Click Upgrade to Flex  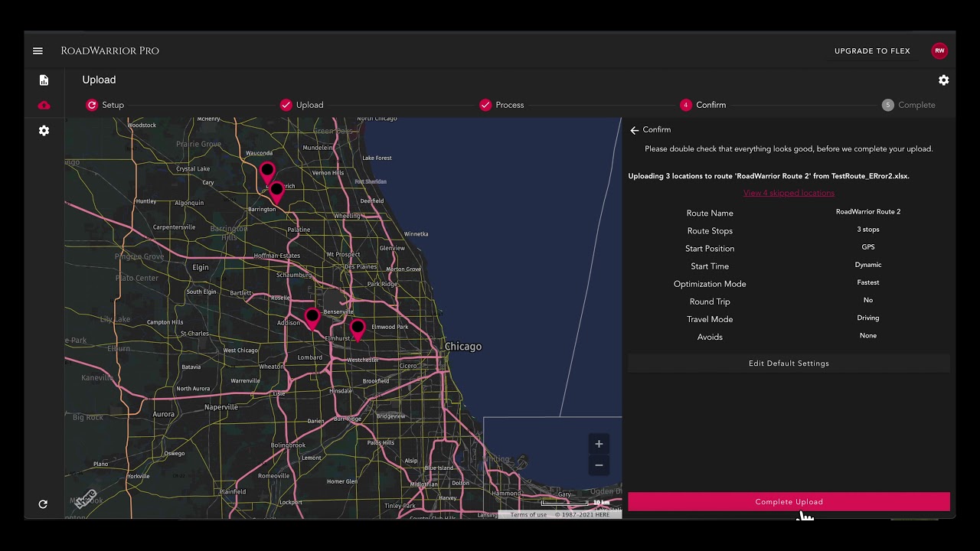coord(872,51)
